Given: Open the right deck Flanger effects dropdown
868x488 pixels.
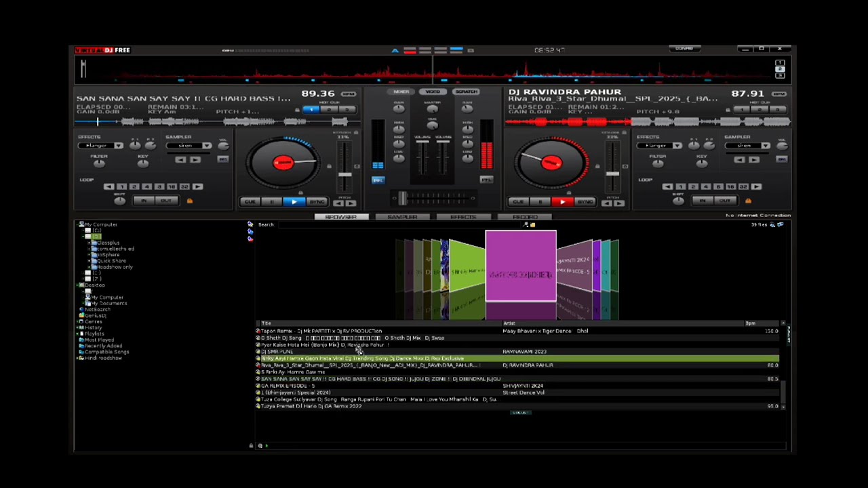Looking at the screenshot, I should point(677,146).
